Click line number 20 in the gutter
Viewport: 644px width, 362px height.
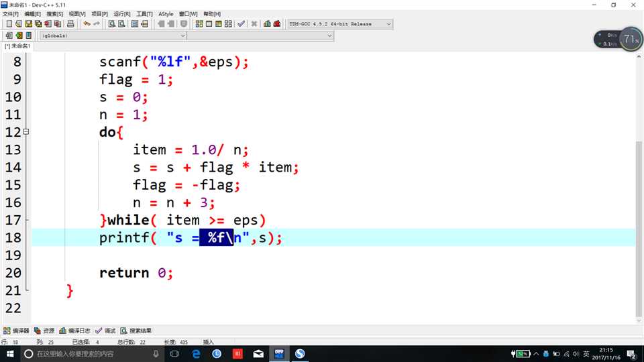click(x=13, y=273)
